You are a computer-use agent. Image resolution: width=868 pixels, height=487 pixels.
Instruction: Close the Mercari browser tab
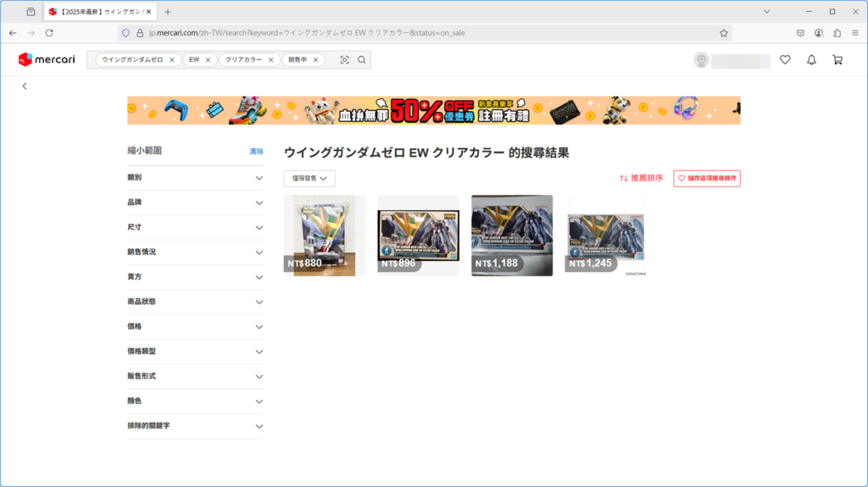[x=148, y=12]
